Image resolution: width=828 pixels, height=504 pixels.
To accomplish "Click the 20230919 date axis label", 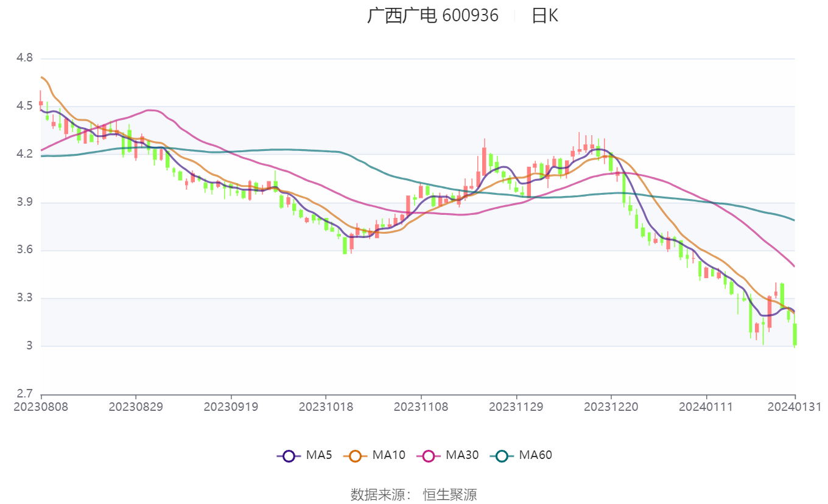I will (231, 407).
